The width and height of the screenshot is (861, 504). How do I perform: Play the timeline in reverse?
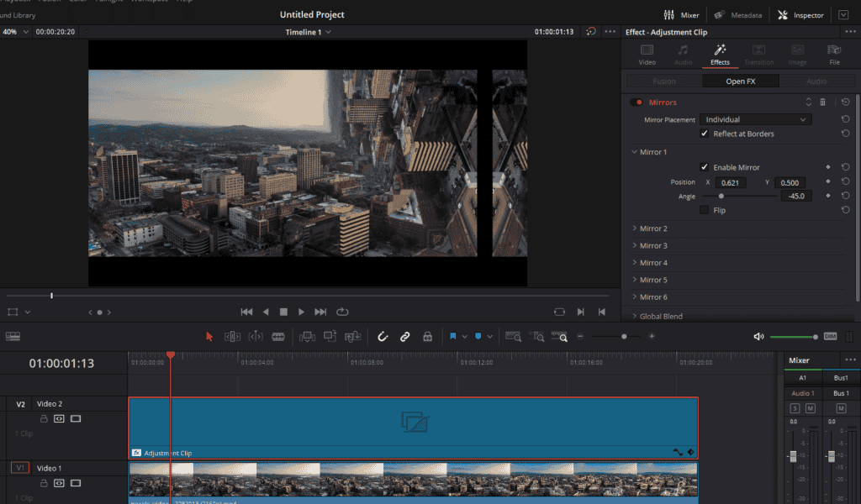[266, 312]
